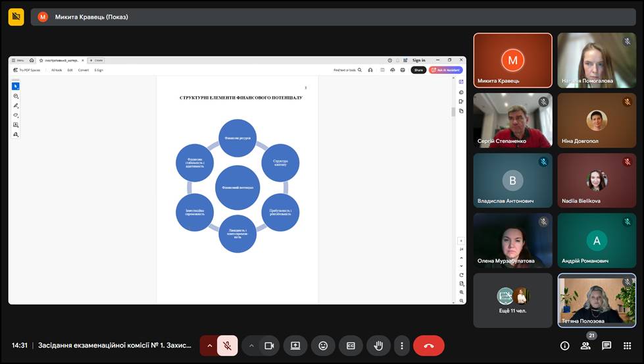Raise your hand in the meeting
Viewport: 644px width, 364px height.
[x=378, y=346]
